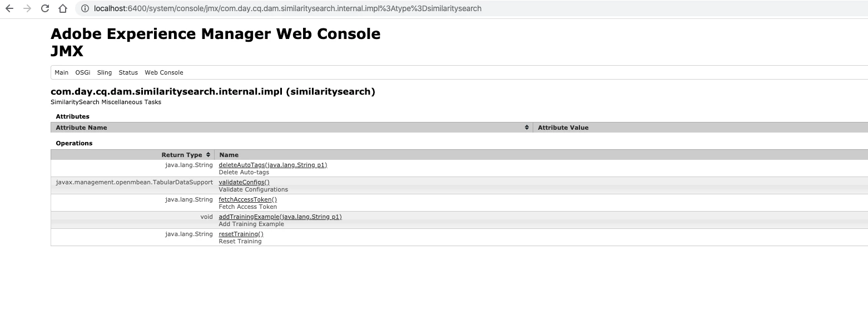Open the OSGi menu
Viewport: 868px width, 333px height.
[x=83, y=72]
